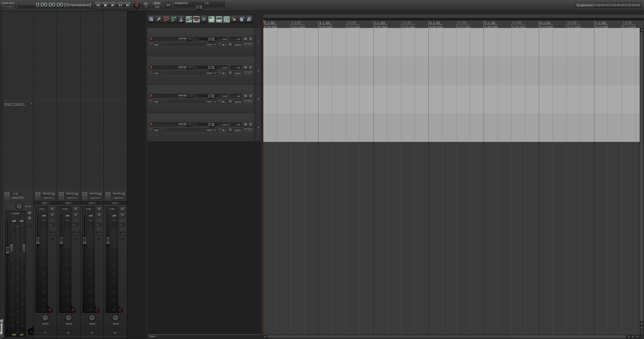This screenshot has width=644, height=339.
Task: Solo track 3 in track panel
Action: (x=251, y=96)
